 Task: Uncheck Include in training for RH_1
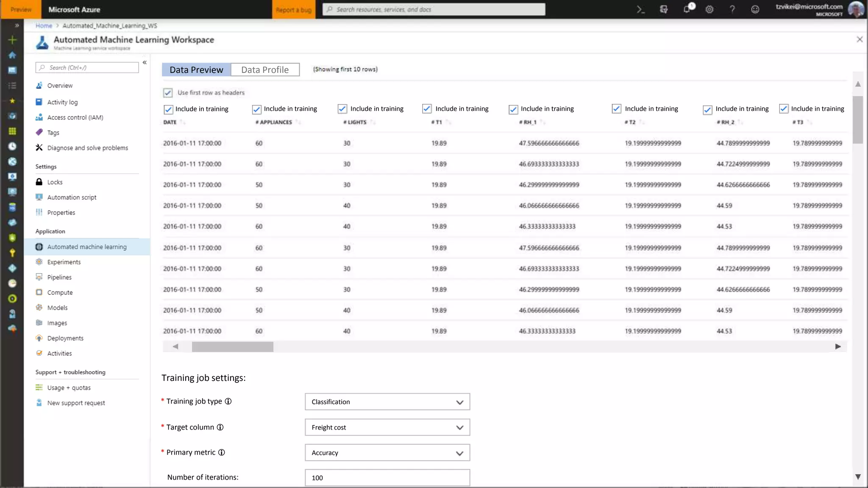[x=513, y=109]
